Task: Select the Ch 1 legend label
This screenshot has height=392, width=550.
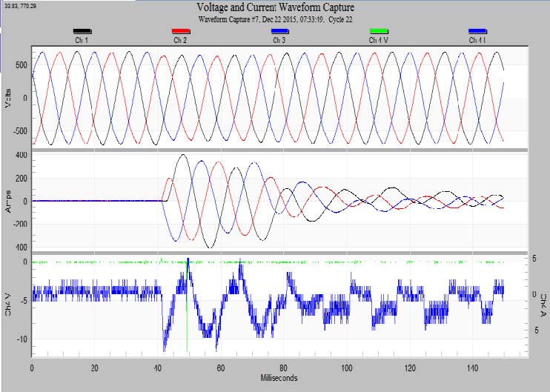Action: pos(81,40)
